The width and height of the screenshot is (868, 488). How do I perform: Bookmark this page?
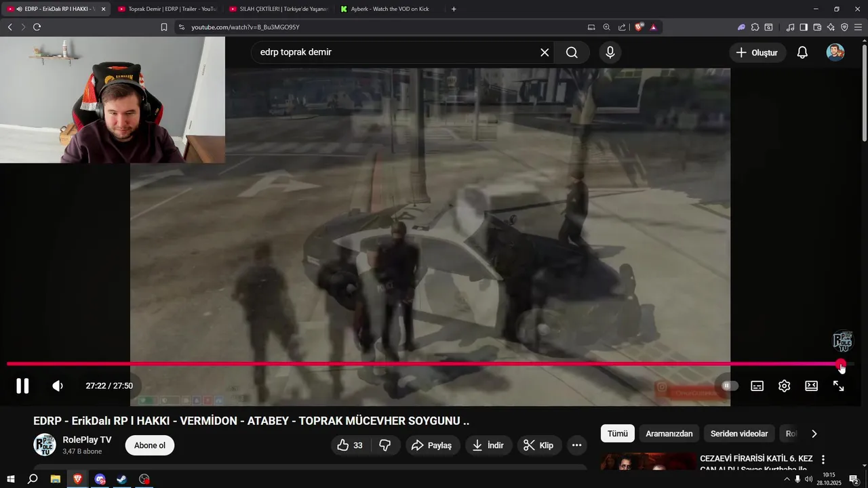(x=164, y=27)
